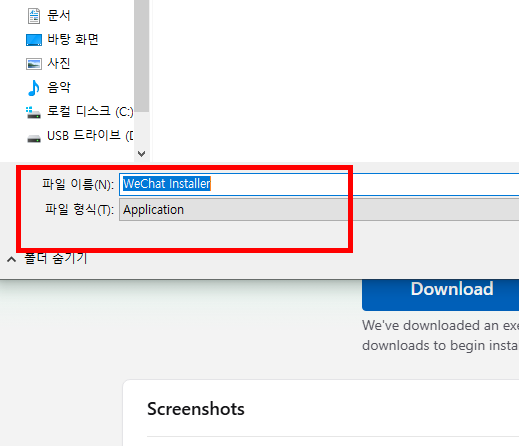The height and width of the screenshot is (446, 519).
Task: Click the 파일 이름(N): label
Action: point(78,184)
